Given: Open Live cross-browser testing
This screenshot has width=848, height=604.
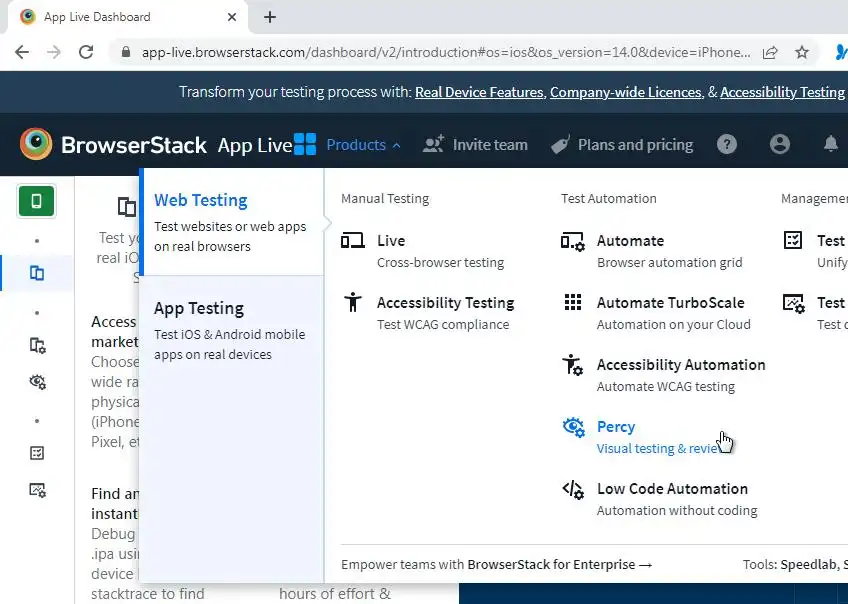Looking at the screenshot, I should (x=391, y=241).
